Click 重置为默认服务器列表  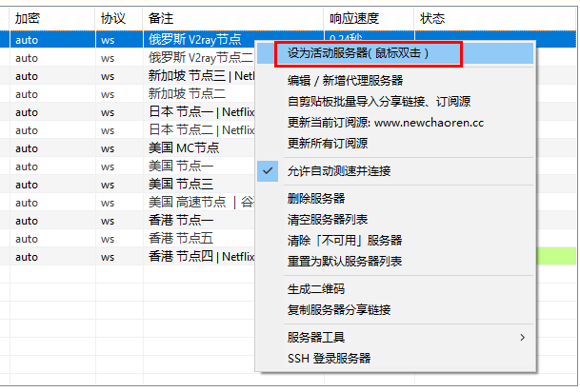tap(344, 262)
